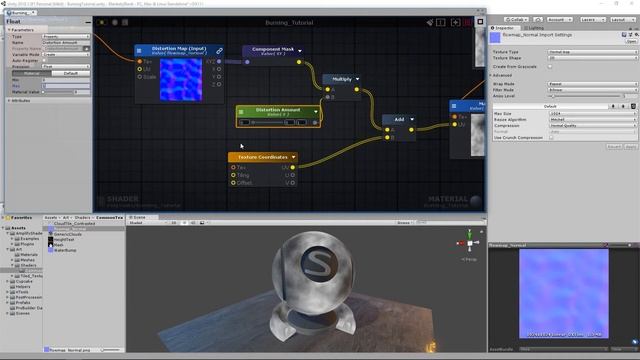Click the XYZ output port of Distortion Map
This screenshot has height=360, width=640.
(x=219, y=61)
